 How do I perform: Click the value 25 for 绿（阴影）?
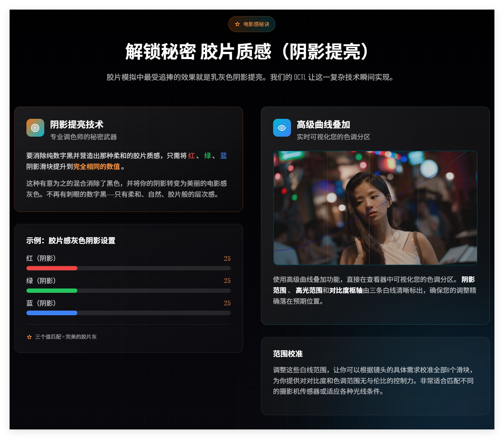pyautogui.click(x=227, y=281)
